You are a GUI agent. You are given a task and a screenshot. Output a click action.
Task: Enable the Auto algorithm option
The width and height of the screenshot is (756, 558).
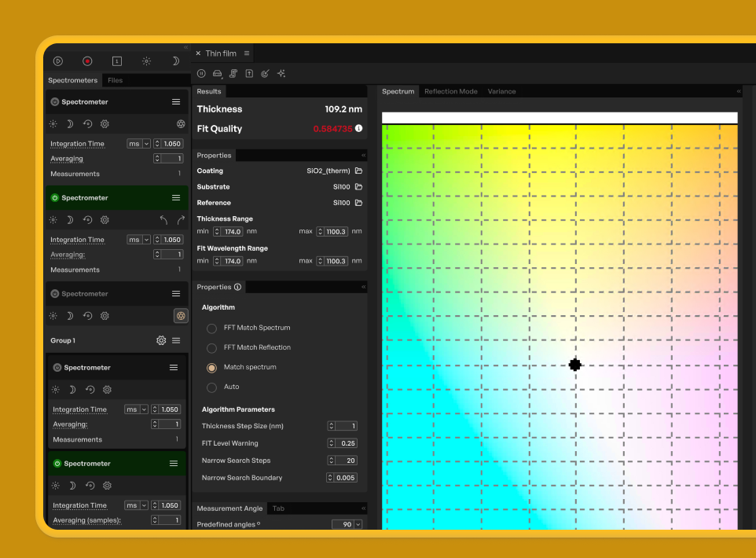pyautogui.click(x=211, y=387)
